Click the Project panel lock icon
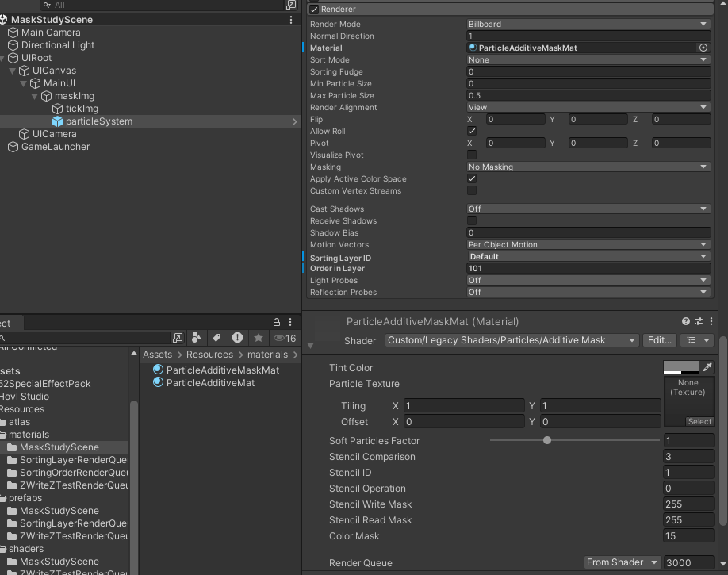The height and width of the screenshot is (575, 728). pos(277,322)
